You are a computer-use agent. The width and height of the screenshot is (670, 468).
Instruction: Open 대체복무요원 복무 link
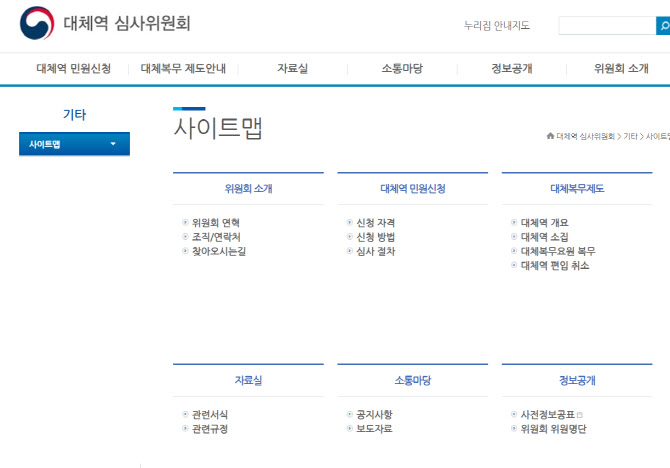pyautogui.click(x=558, y=251)
